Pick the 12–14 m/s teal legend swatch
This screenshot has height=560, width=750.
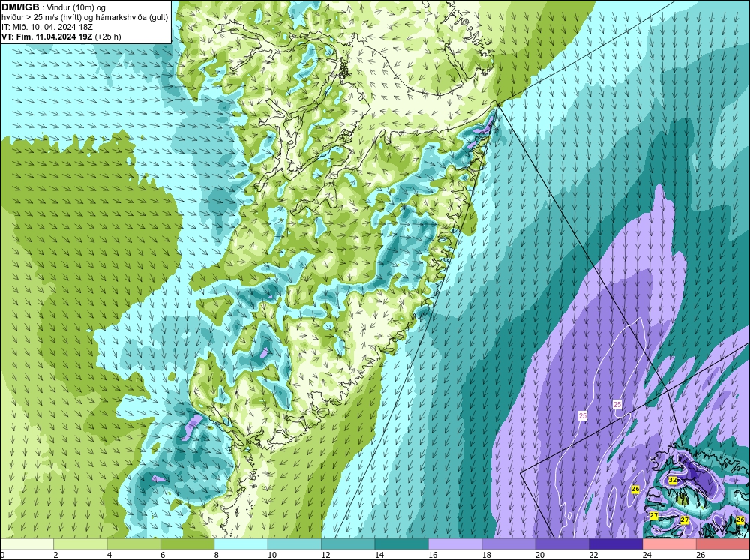(348, 544)
